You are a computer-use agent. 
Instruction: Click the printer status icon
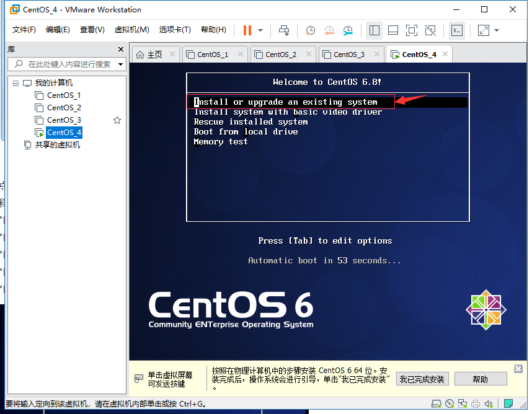point(476,403)
